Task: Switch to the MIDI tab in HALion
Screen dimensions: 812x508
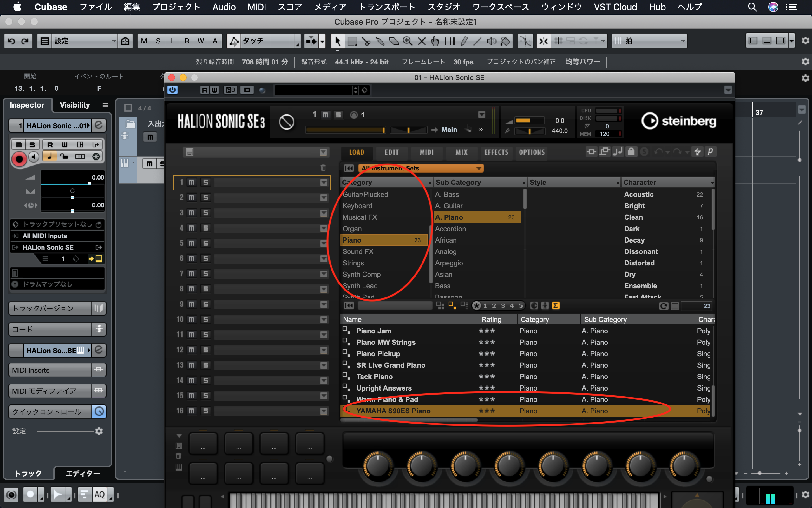Action: [427, 152]
